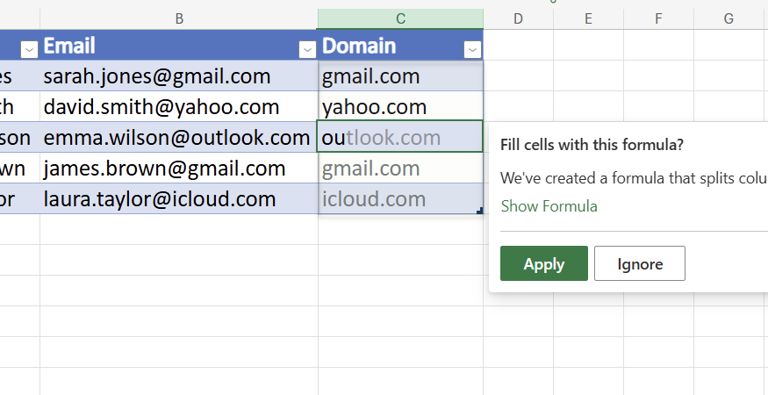The height and width of the screenshot is (395, 768).
Task: Select column E header
Action: click(x=588, y=19)
